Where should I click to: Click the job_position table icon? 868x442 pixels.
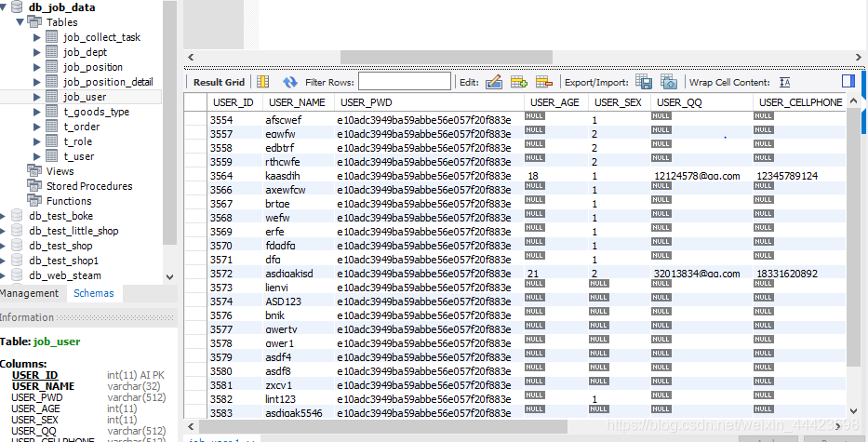point(51,67)
